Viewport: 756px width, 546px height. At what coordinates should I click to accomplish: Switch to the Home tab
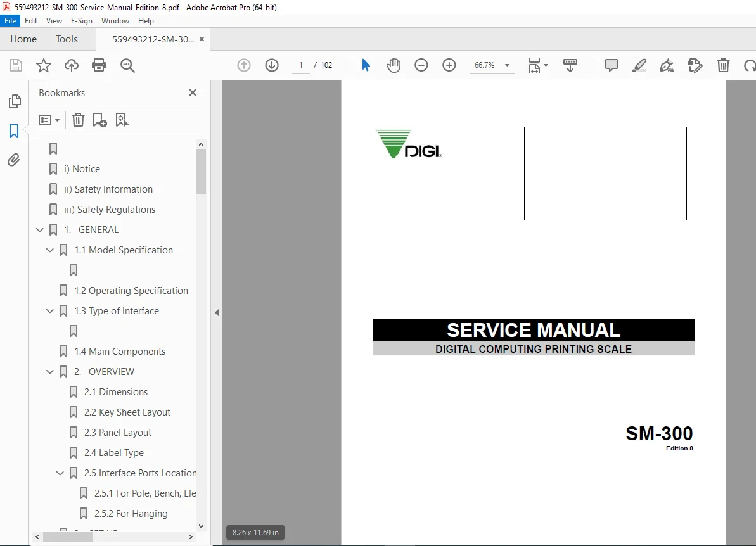[x=23, y=39]
